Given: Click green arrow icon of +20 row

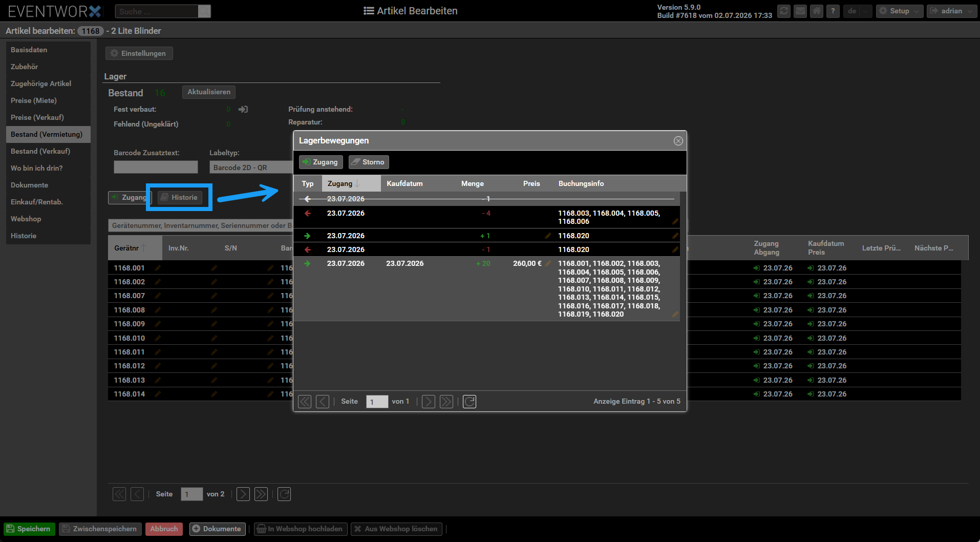Looking at the screenshot, I should [x=307, y=263].
